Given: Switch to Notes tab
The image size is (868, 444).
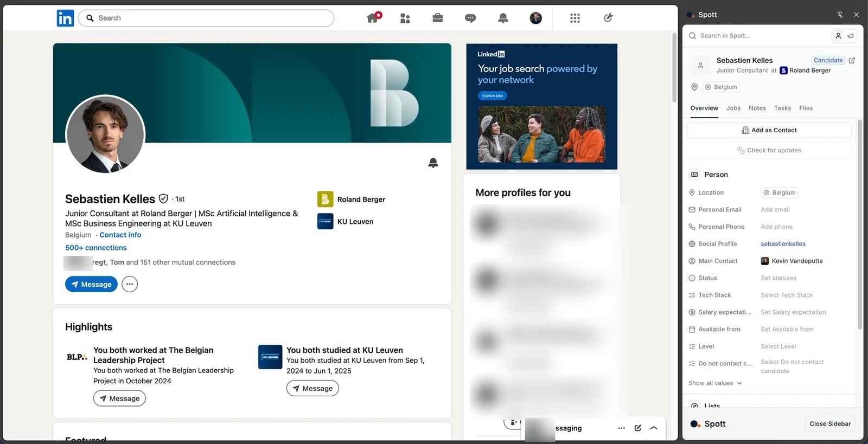Looking at the screenshot, I should pos(757,108).
